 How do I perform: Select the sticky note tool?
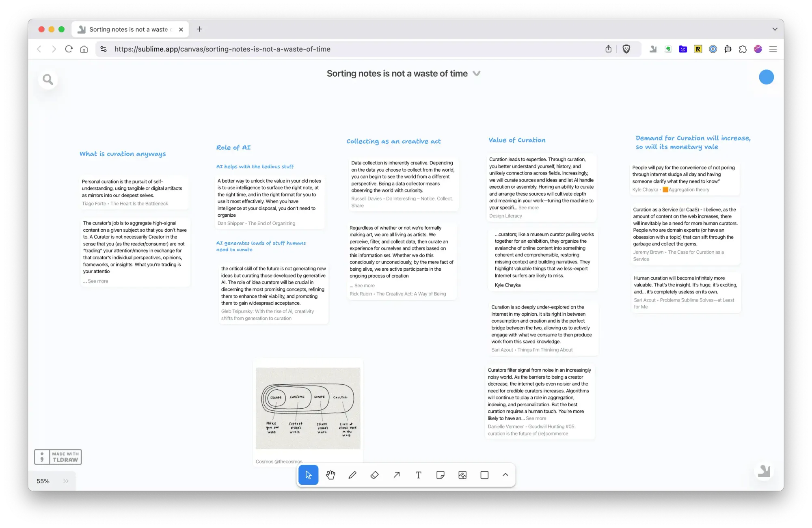[x=440, y=475]
